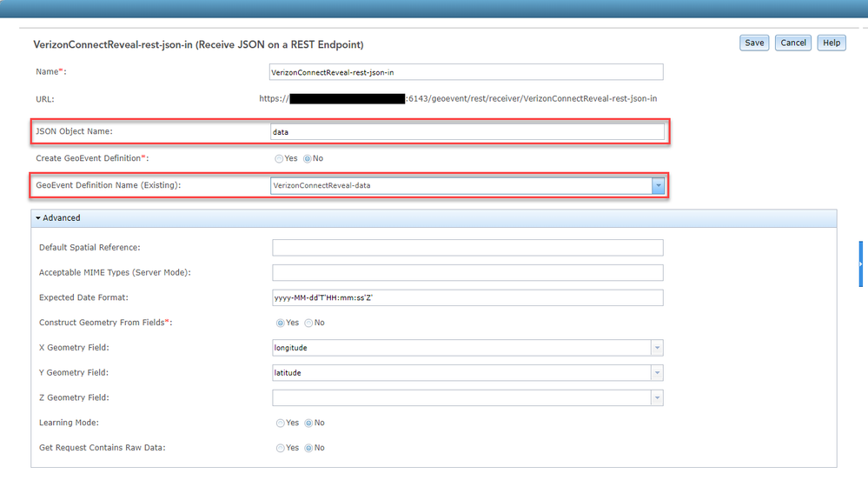
Task: Click the JSON Object Name field
Action: tap(467, 132)
